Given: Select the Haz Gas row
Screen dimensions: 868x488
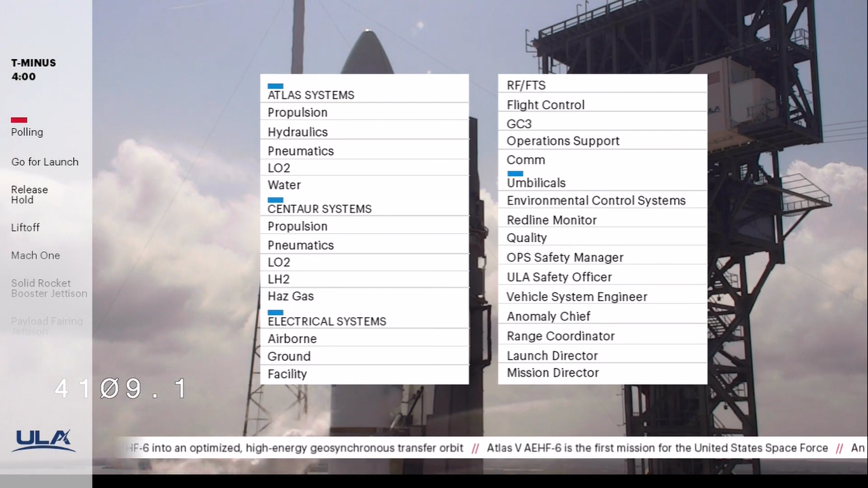Looking at the screenshot, I should tap(290, 296).
